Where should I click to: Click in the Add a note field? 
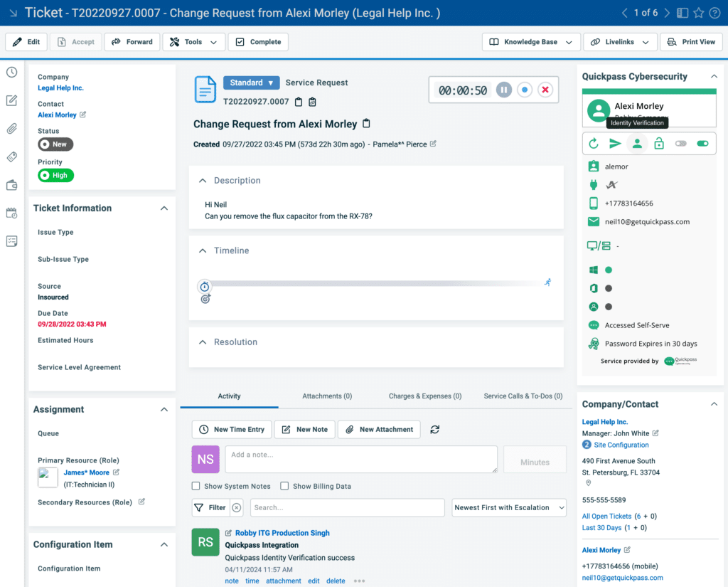pyautogui.click(x=361, y=459)
